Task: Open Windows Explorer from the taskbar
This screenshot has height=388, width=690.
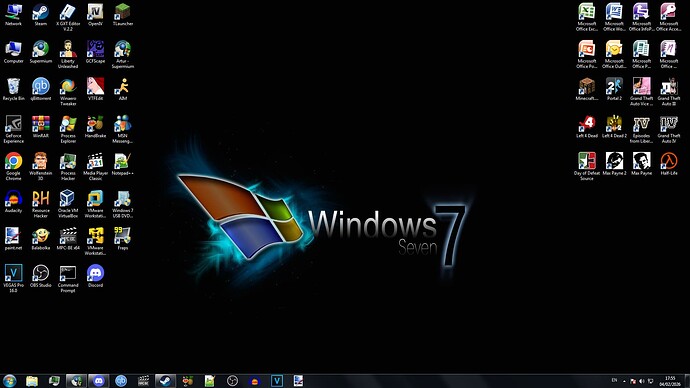Action: pos(32,381)
